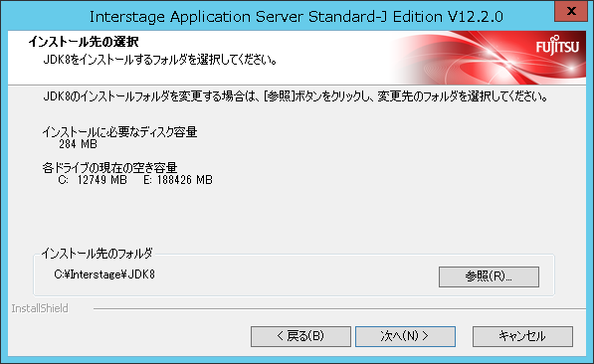Click the C:¥Interstage¥JDK8 install path text
Image resolution: width=594 pixels, height=364 pixels.
[104, 274]
